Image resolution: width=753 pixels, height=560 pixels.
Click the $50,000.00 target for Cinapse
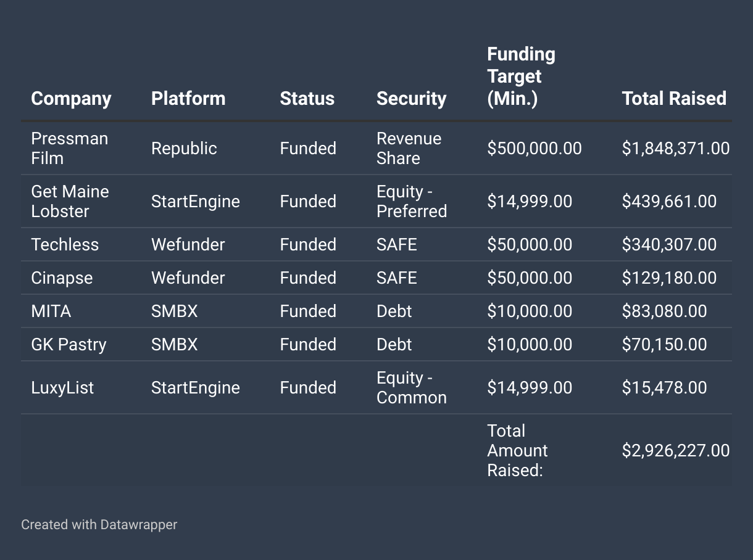point(530,278)
